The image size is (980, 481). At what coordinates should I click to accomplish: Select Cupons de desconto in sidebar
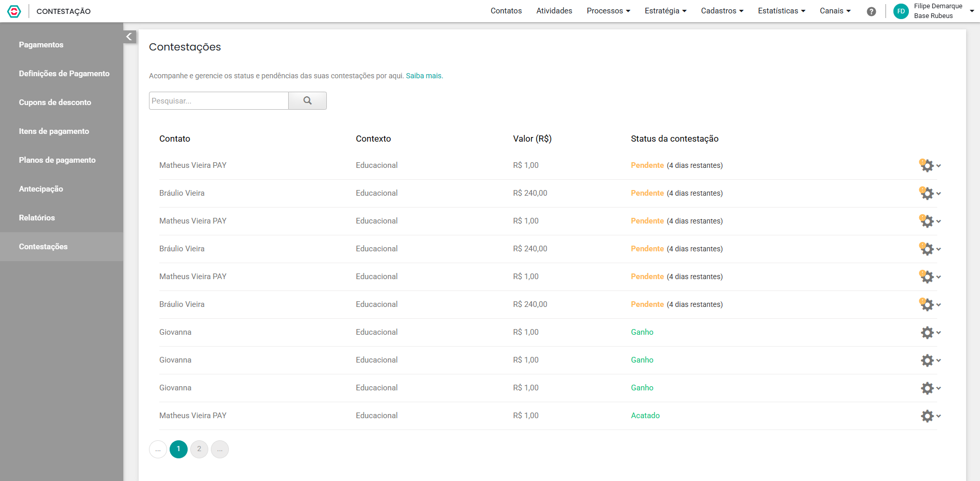click(61, 102)
